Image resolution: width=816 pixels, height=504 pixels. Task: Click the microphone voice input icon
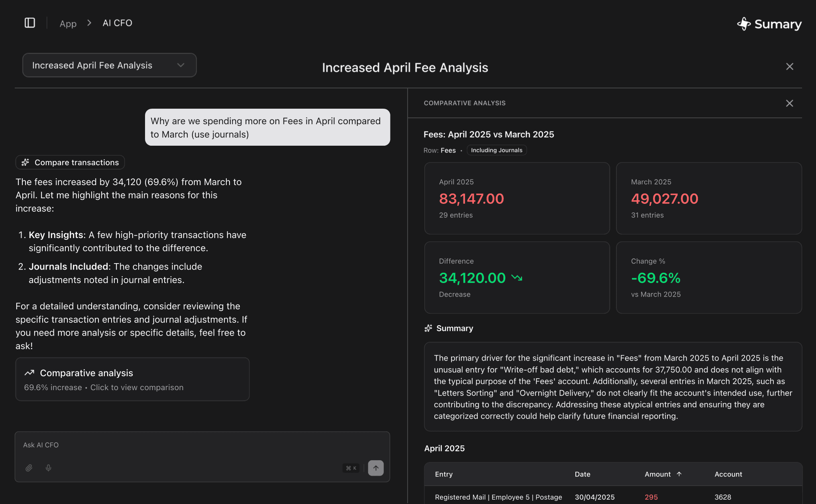point(48,468)
